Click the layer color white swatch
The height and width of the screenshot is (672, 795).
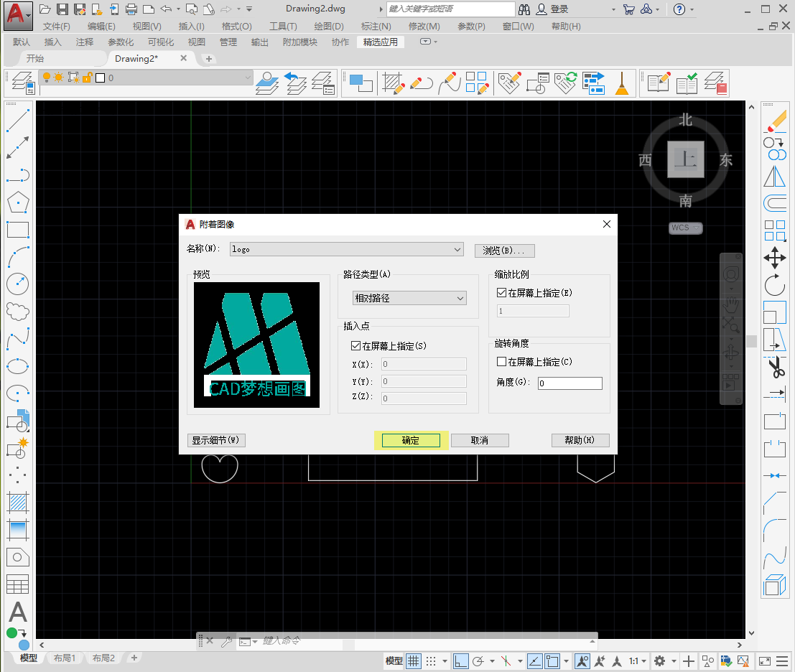point(101,78)
